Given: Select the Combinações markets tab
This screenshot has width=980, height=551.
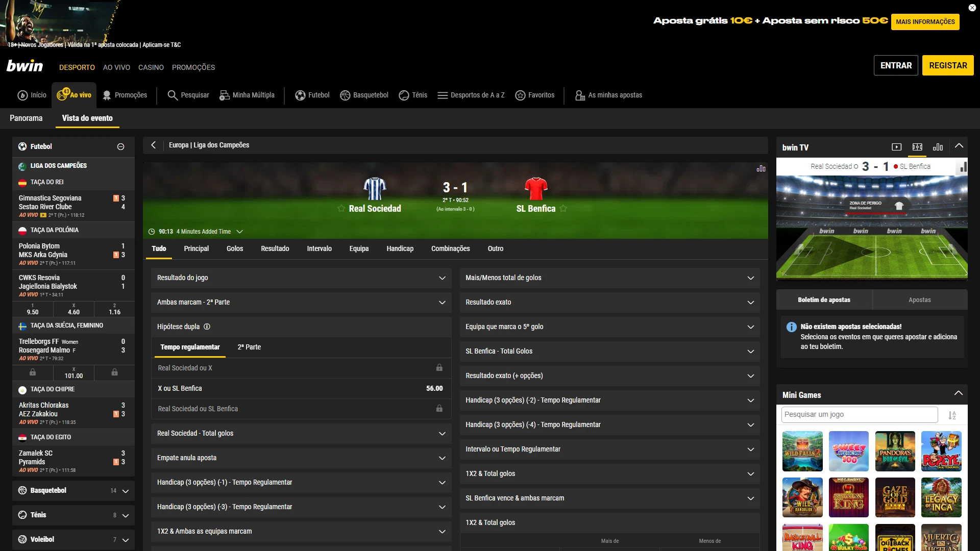Looking at the screenshot, I should (x=451, y=249).
